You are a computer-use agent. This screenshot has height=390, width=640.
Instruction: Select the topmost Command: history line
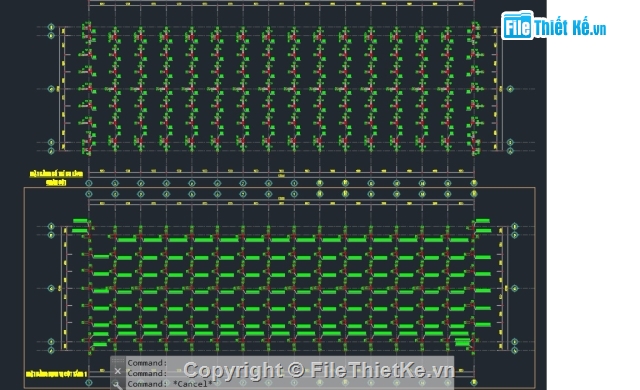(147, 363)
